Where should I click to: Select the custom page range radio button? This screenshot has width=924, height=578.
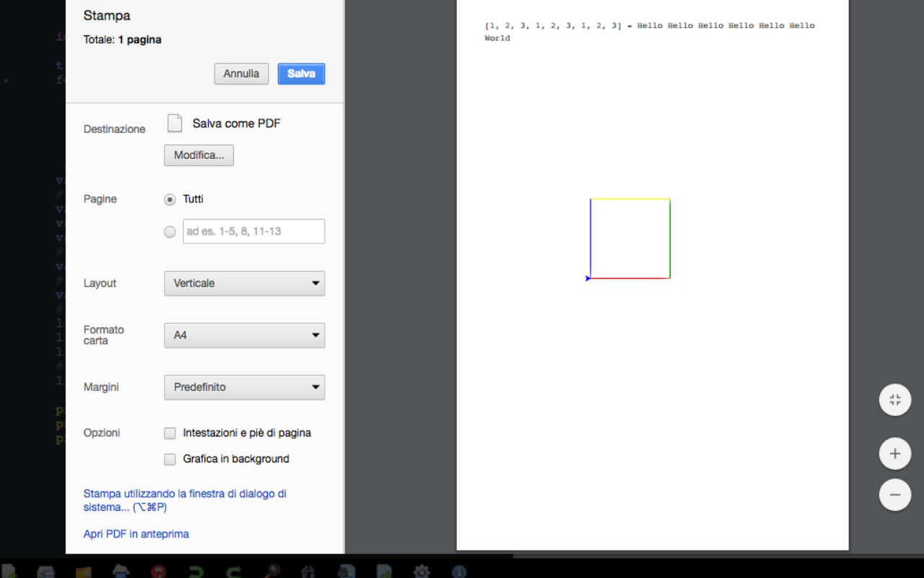coord(170,232)
